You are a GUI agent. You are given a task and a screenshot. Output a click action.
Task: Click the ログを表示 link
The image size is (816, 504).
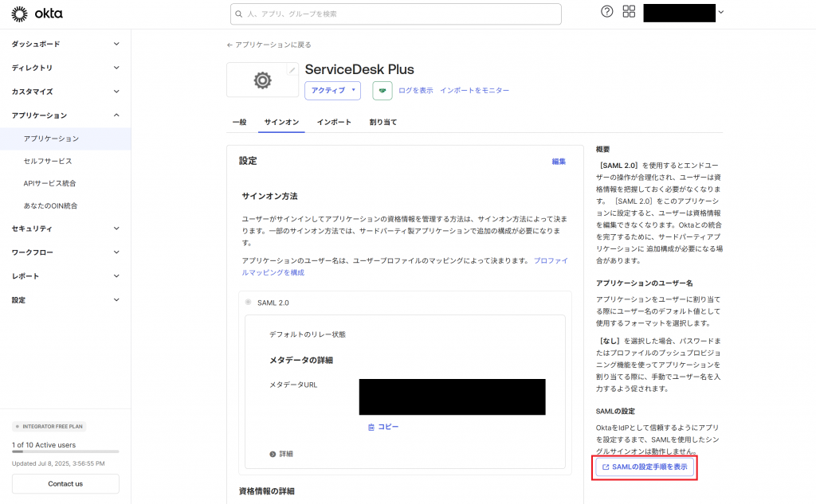coord(416,91)
